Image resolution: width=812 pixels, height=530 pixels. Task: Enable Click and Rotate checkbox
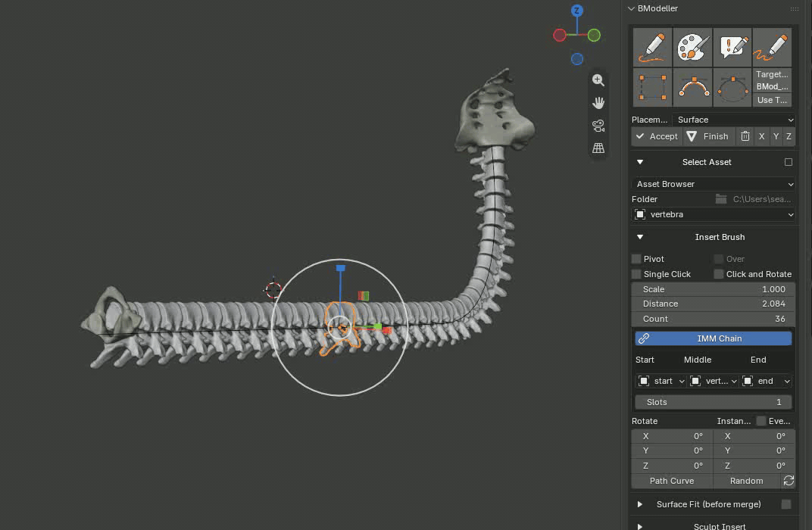718,274
